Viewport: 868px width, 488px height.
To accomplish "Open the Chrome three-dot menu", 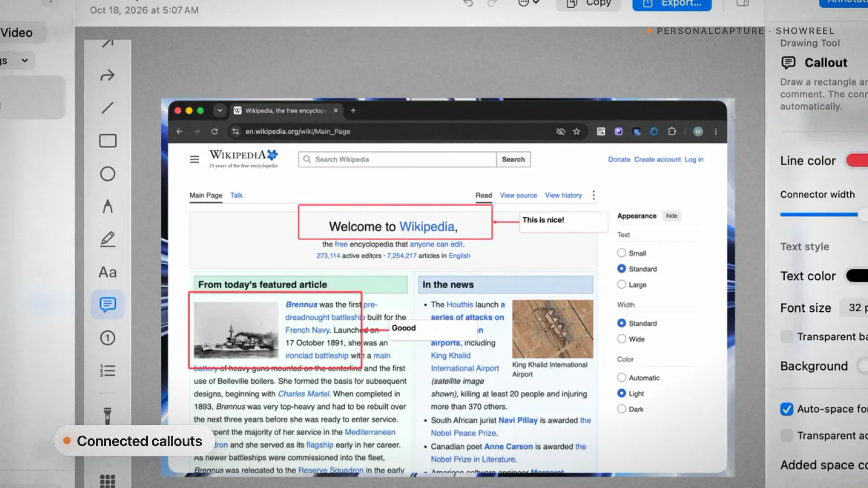I will point(716,131).
